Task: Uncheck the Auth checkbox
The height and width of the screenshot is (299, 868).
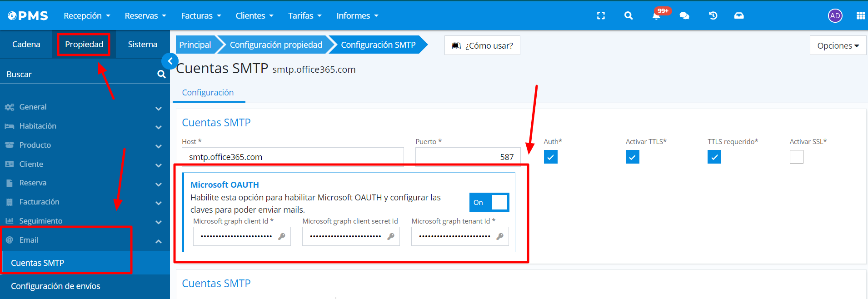Action: 550,157
